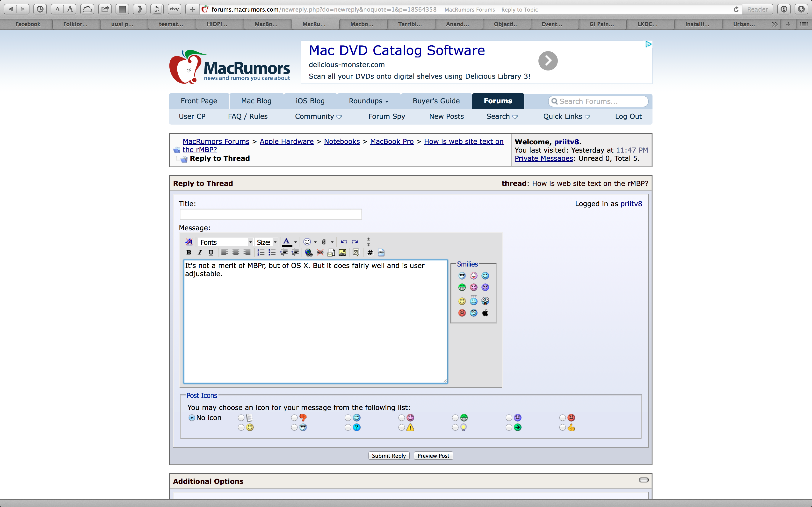
Task: Click the Private Messages link
Action: [544, 158]
